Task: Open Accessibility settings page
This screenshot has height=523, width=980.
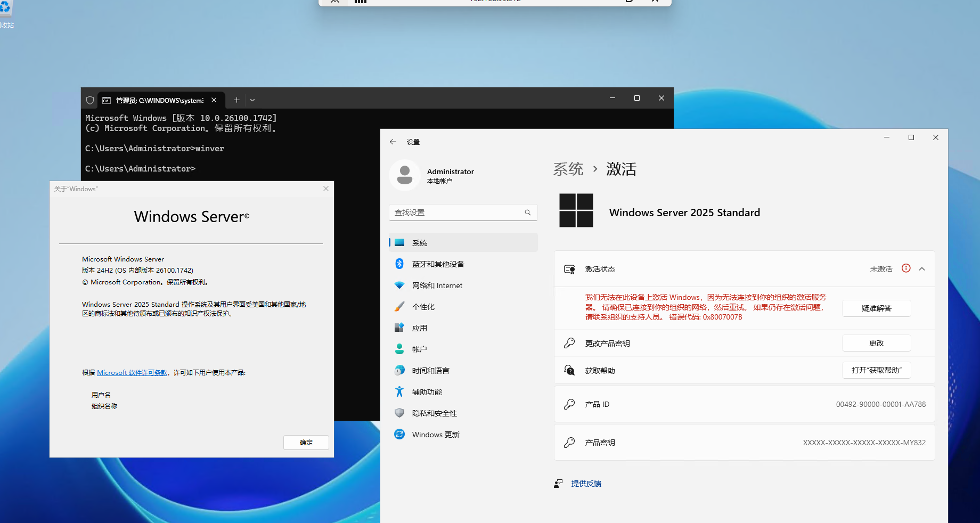Action: (427, 392)
